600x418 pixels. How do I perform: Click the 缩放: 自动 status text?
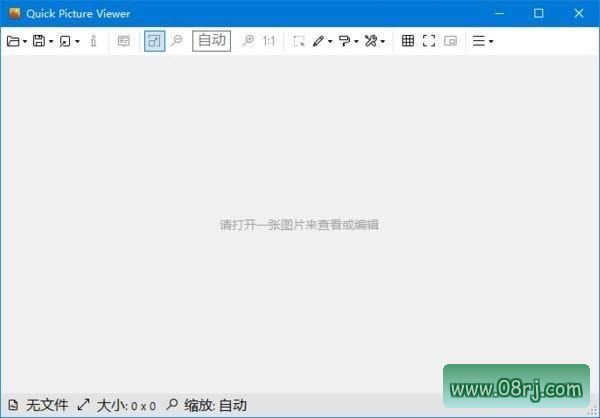point(215,405)
